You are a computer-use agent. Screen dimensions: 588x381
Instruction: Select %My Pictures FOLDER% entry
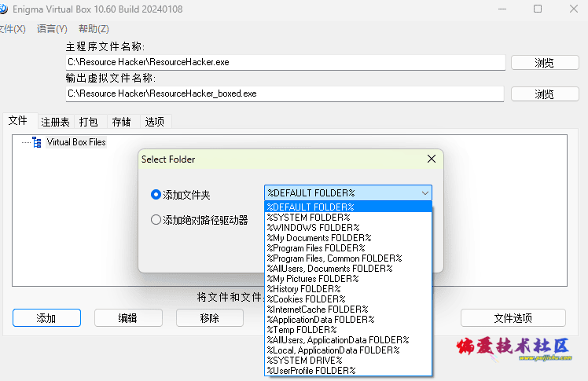click(x=348, y=278)
